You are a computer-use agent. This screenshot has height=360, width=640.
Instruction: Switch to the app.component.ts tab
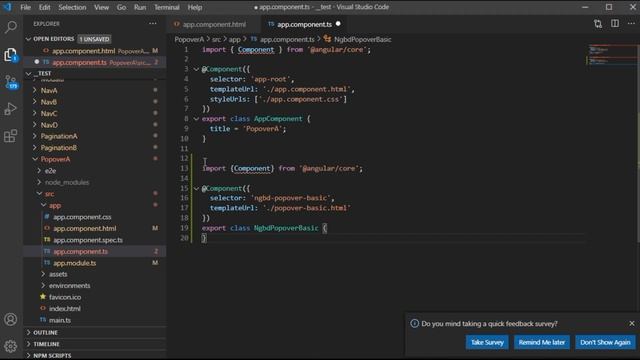coord(304,24)
